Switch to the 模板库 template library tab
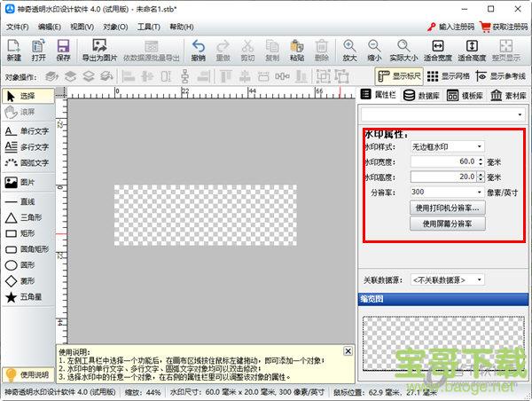Screen dimensions: 532x401 coord(465,95)
